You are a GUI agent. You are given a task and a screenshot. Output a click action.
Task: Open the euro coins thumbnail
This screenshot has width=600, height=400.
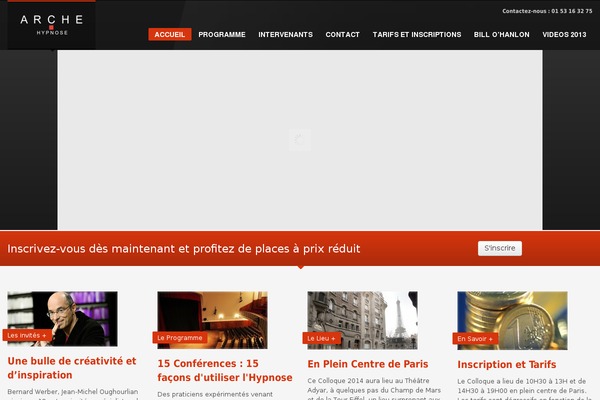[512, 321]
